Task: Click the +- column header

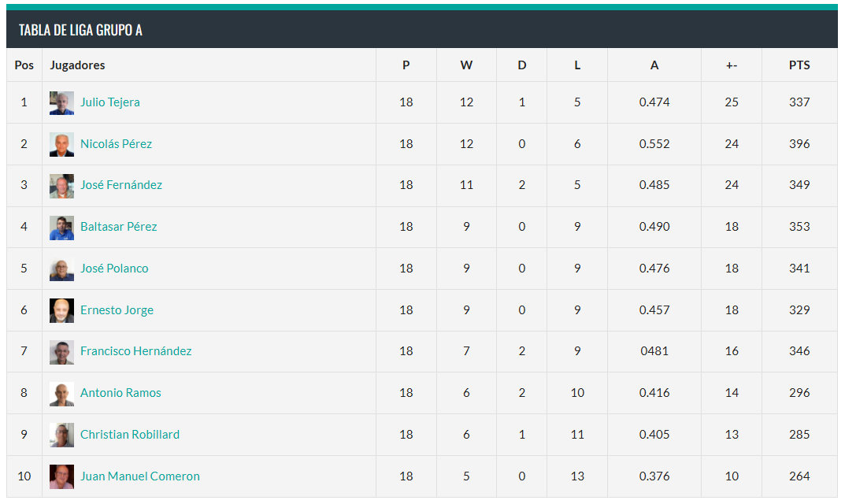Action: click(x=732, y=65)
